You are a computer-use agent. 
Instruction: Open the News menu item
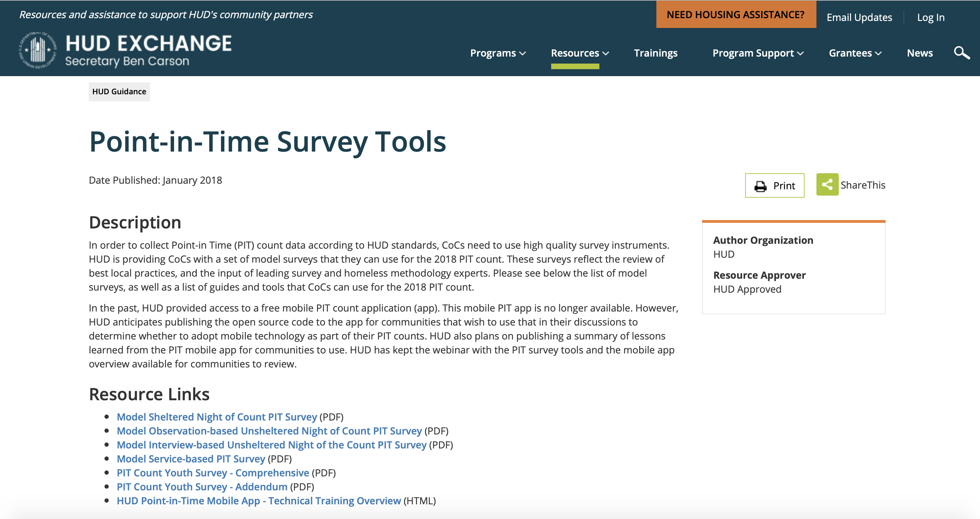pyautogui.click(x=920, y=53)
